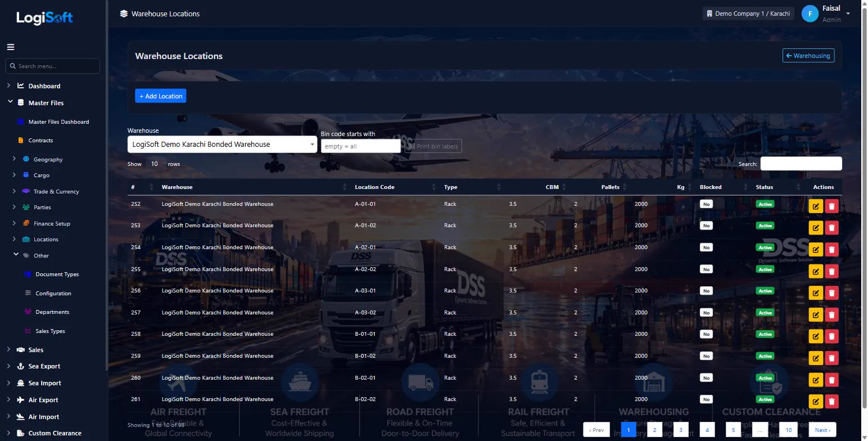
Task: Click the table Search input field
Action: coord(801,164)
